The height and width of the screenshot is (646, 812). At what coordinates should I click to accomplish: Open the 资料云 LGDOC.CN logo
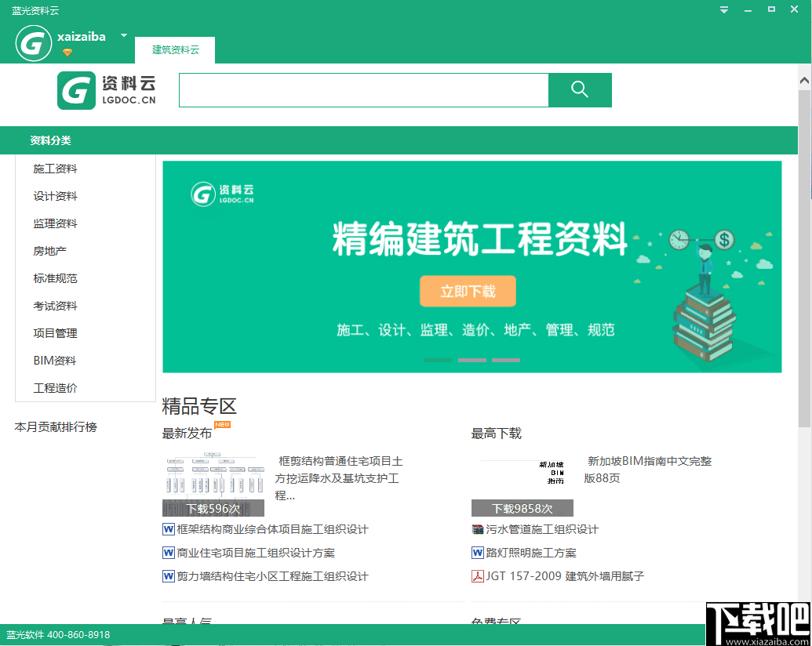click(106, 90)
